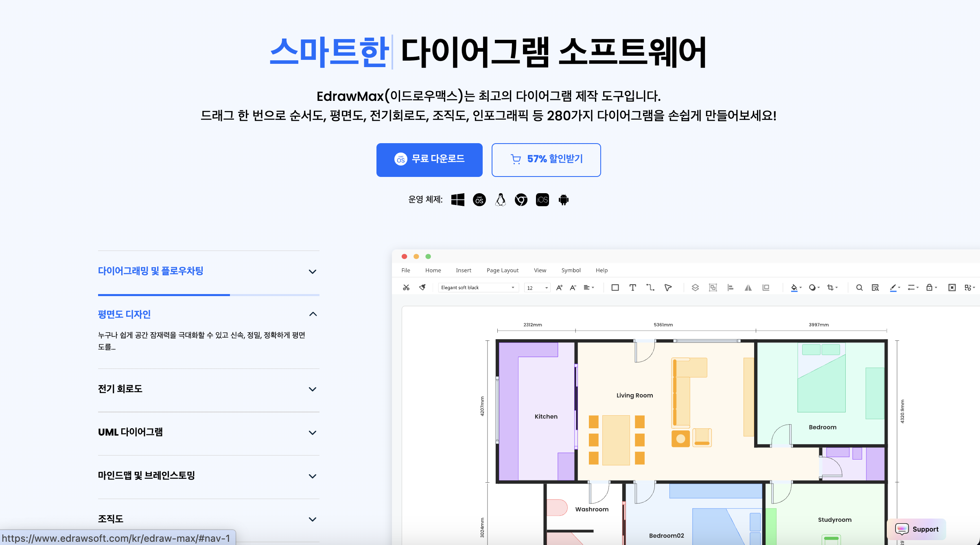Open the lock protection dropdown

tap(932, 288)
